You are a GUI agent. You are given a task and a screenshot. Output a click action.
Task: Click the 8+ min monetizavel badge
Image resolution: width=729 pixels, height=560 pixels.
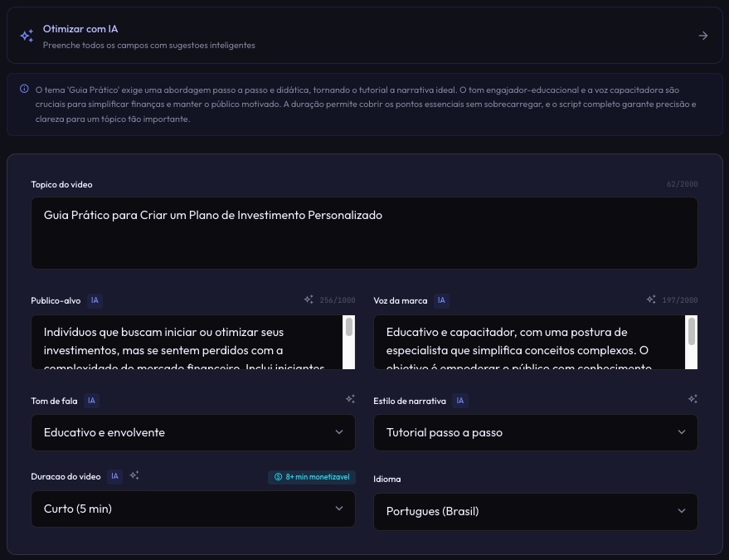point(312,477)
